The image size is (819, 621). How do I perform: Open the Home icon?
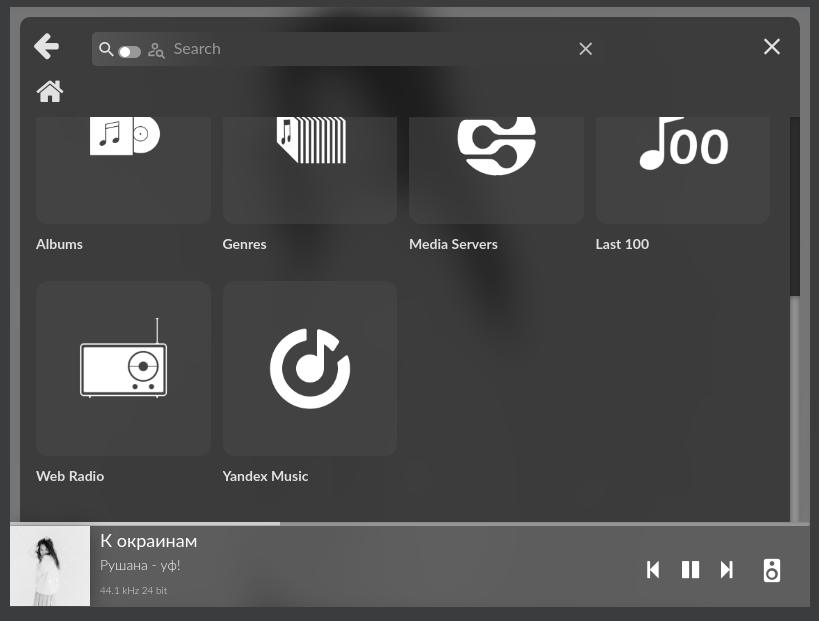(x=50, y=91)
